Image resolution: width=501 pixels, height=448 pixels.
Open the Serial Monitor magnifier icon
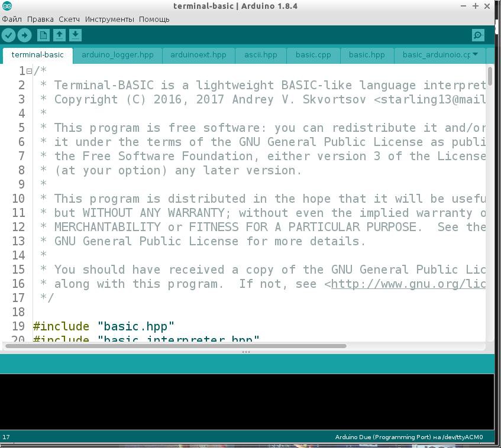[478, 35]
